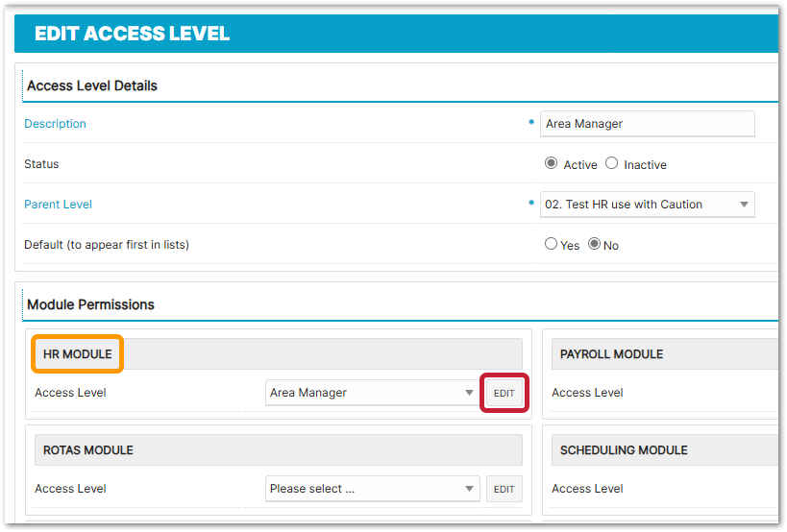The width and height of the screenshot is (787, 532).
Task: Click the SCHEDULING MODULE section header
Action: [x=624, y=450]
